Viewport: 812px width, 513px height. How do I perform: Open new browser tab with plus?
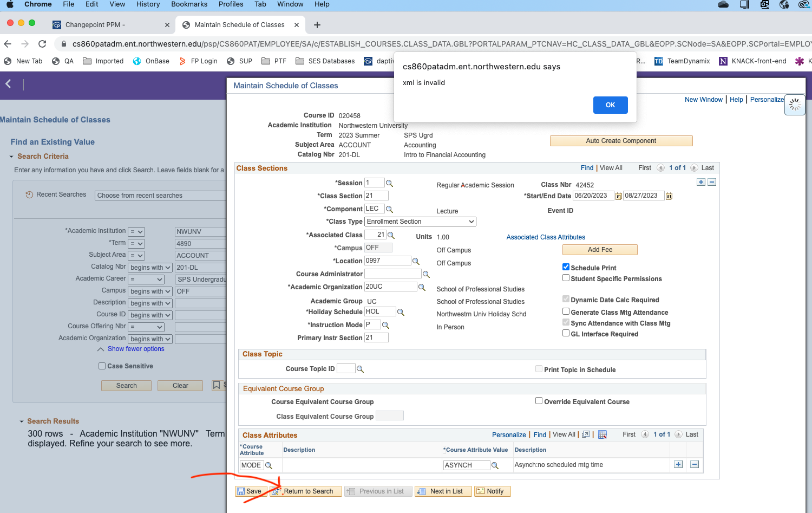pos(317,25)
